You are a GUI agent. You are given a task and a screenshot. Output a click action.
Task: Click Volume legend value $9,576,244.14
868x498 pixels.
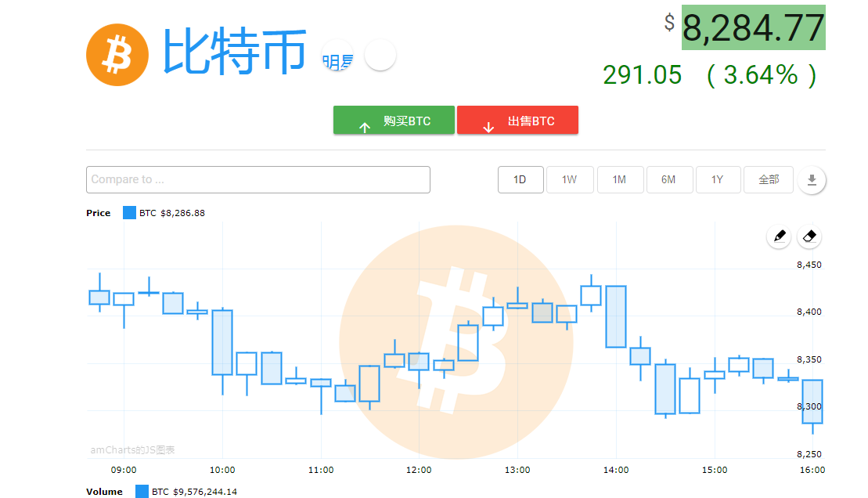(x=205, y=492)
